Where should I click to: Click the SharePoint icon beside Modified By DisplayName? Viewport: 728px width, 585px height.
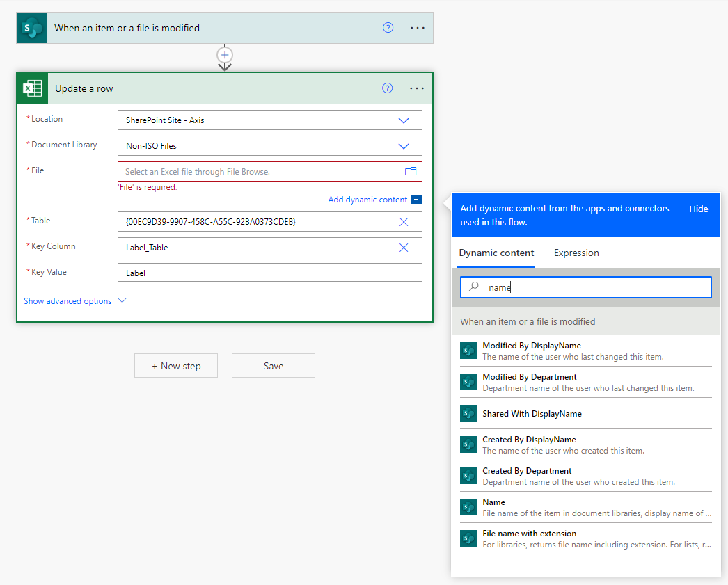pos(468,350)
